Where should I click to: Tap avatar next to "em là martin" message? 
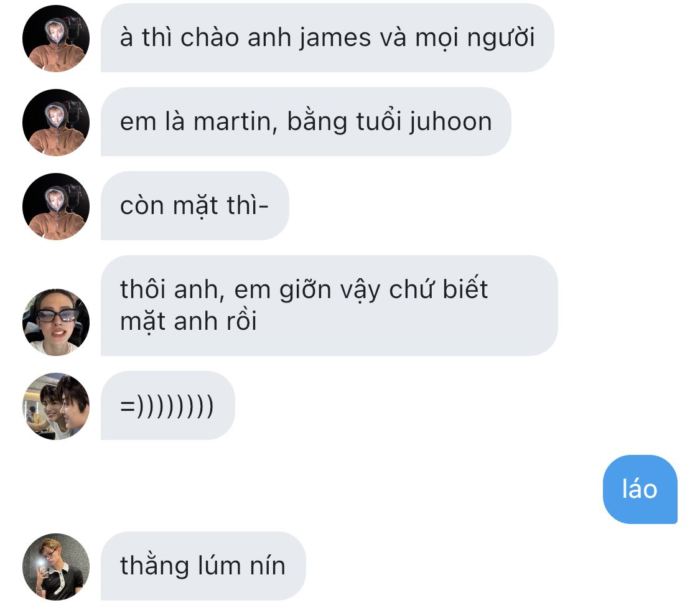pyautogui.click(x=56, y=123)
